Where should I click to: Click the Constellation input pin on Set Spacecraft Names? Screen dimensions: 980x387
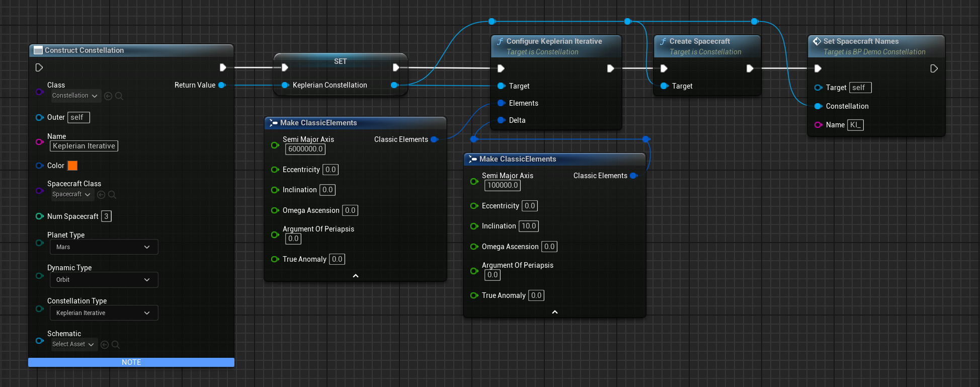tap(818, 106)
